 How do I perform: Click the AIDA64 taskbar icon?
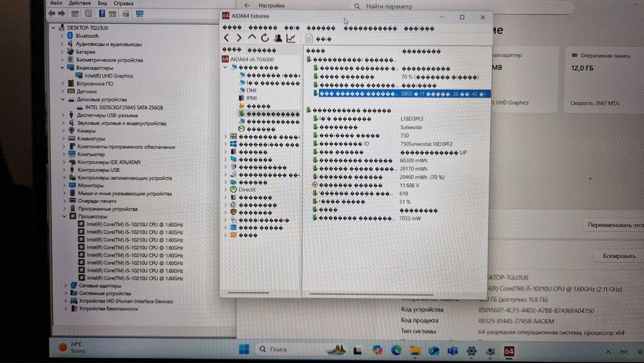[509, 351]
